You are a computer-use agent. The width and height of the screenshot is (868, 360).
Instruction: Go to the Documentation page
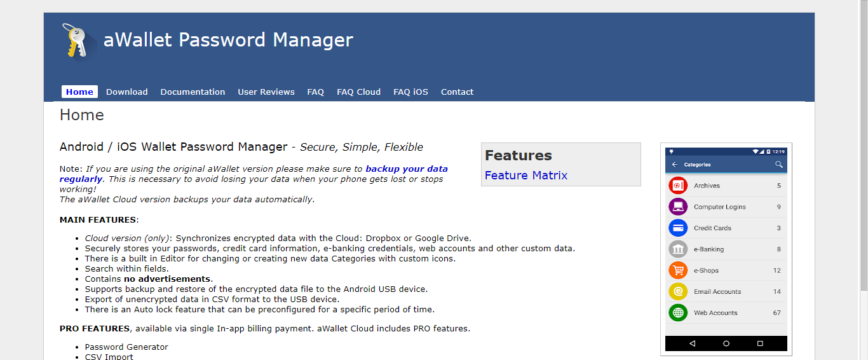pyautogui.click(x=193, y=92)
